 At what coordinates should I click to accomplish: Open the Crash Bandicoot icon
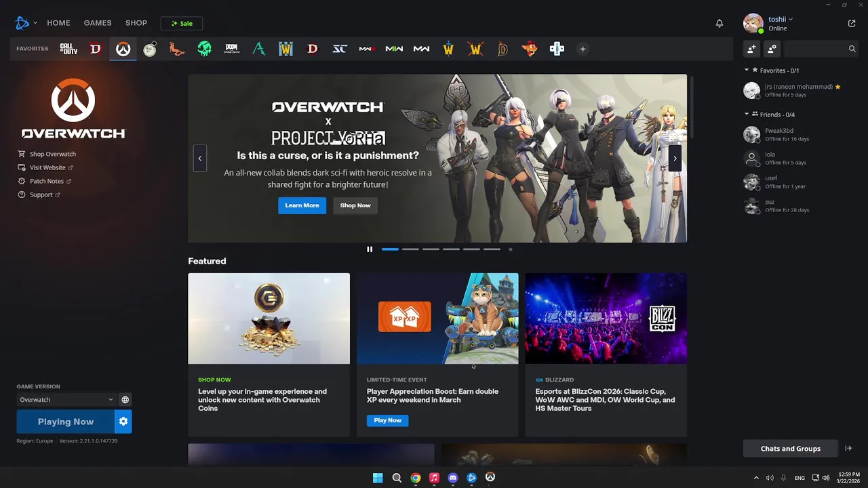click(530, 49)
